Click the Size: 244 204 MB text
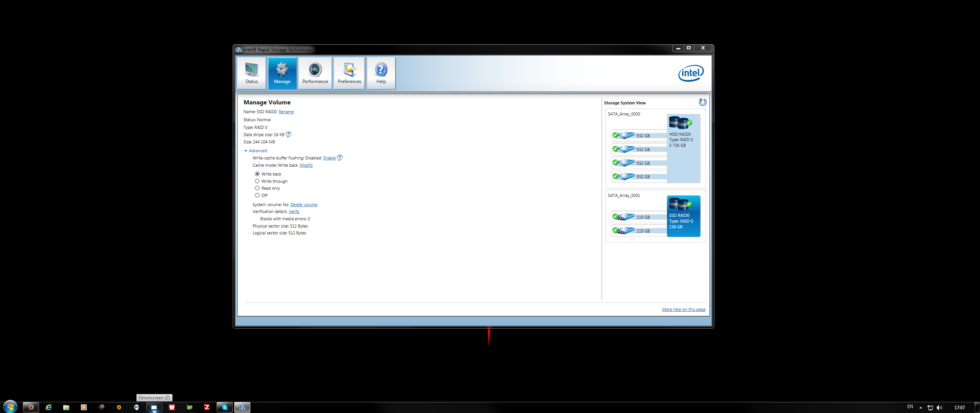The height and width of the screenshot is (413, 980). pyautogui.click(x=259, y=142)
